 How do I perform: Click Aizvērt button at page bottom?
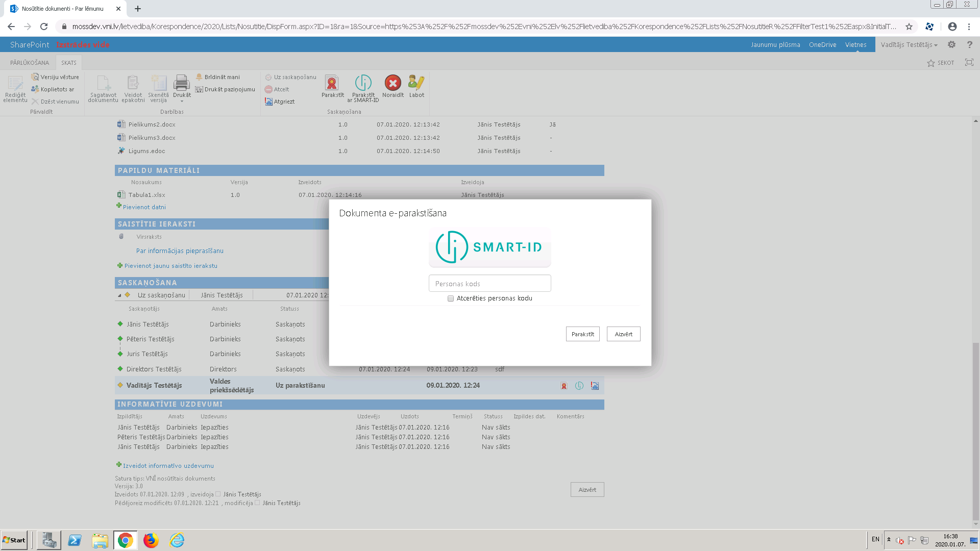[x=587, y=490]
